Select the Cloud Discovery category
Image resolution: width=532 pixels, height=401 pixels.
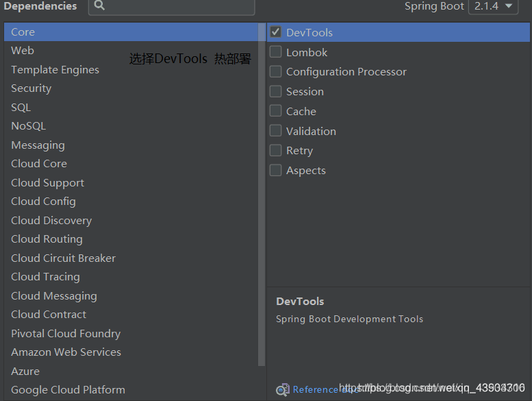coord(131,220)
